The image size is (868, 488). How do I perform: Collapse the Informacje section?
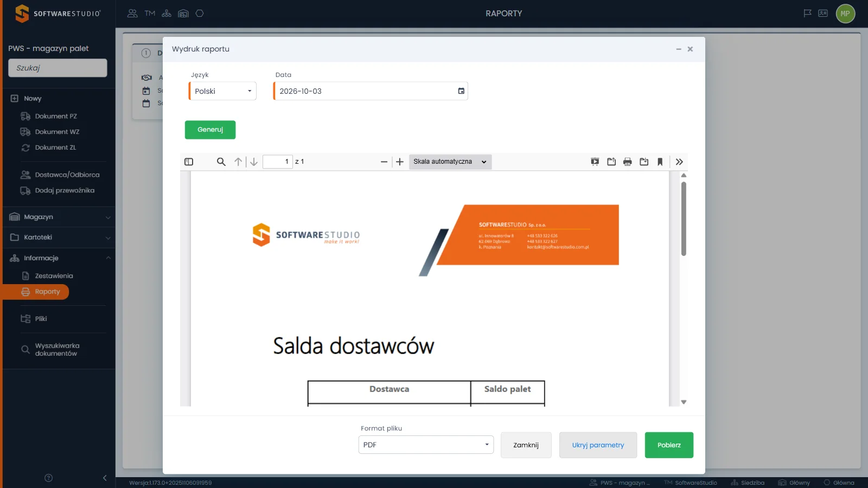point(59,258)
